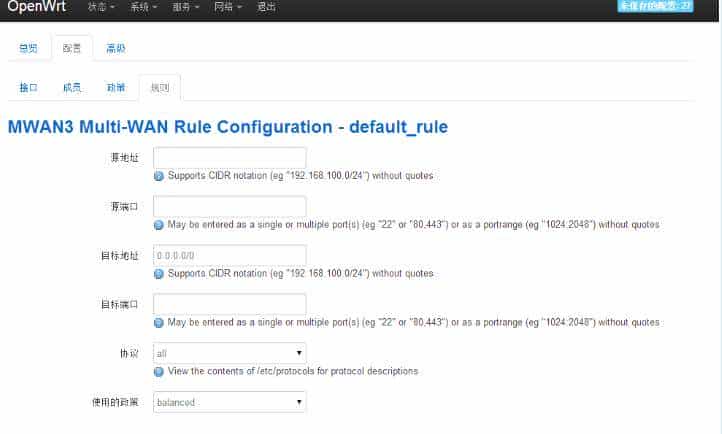Open the unsaved changes badge

[x=655, y=6]
